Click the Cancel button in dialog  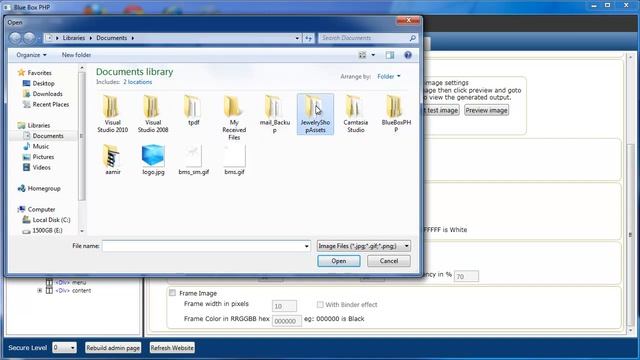click(x=389, y=261)
